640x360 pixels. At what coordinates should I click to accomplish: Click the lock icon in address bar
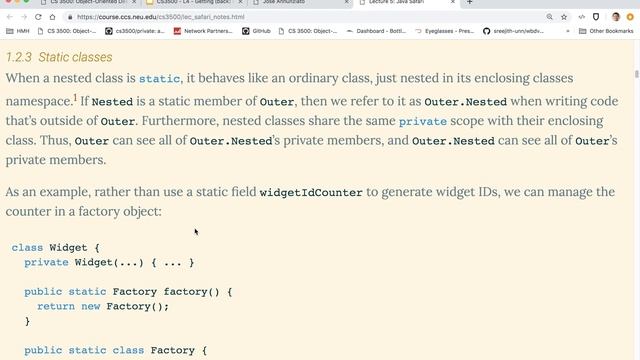tap(70, 17)
